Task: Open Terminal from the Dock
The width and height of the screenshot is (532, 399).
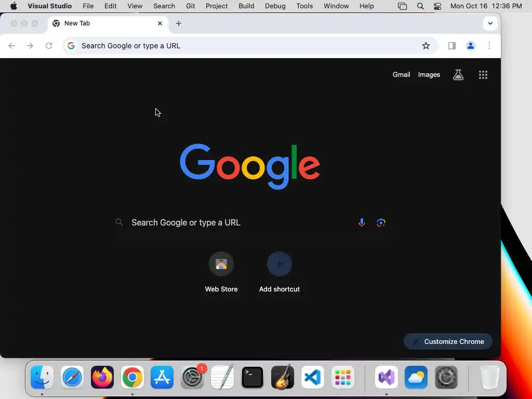Action: pos(252,377)
